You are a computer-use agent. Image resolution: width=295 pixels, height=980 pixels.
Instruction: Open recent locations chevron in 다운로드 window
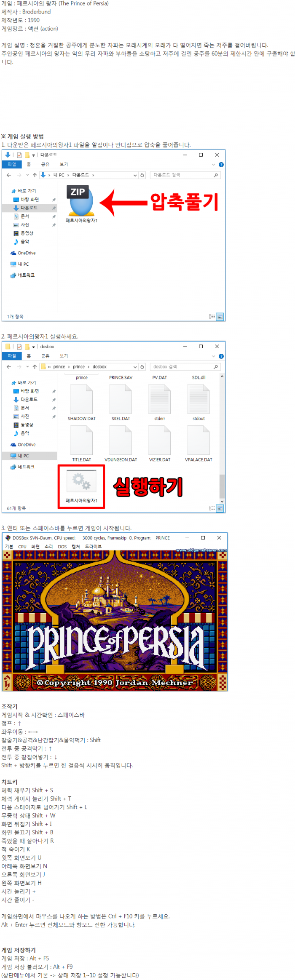coord(27,175)
